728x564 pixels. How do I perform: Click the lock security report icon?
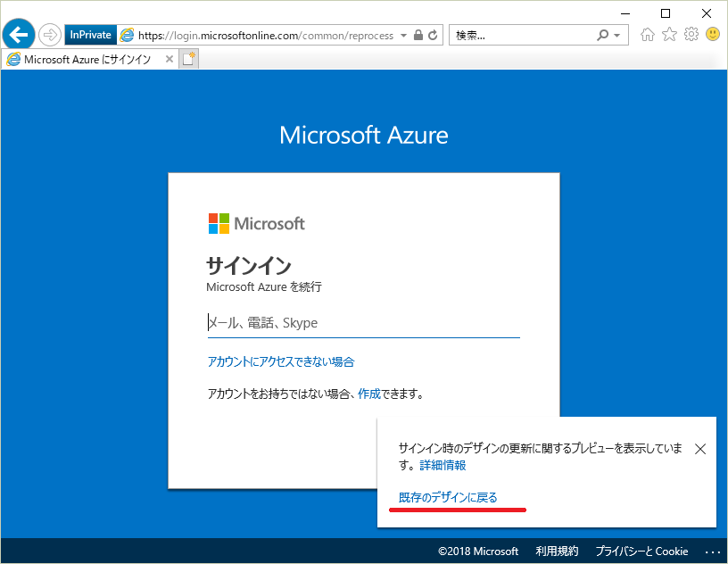pos(418,35)
